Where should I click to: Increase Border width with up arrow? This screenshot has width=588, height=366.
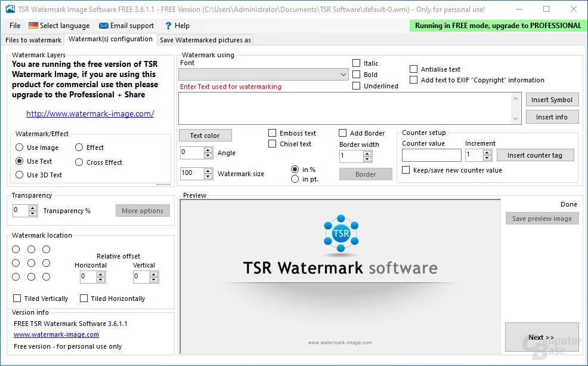(367, 153)
